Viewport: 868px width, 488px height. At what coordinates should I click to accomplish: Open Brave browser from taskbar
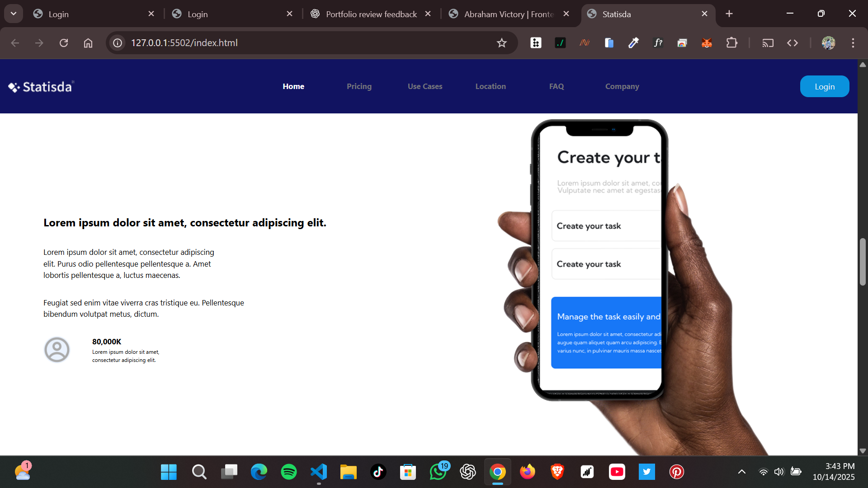point(557,472)
